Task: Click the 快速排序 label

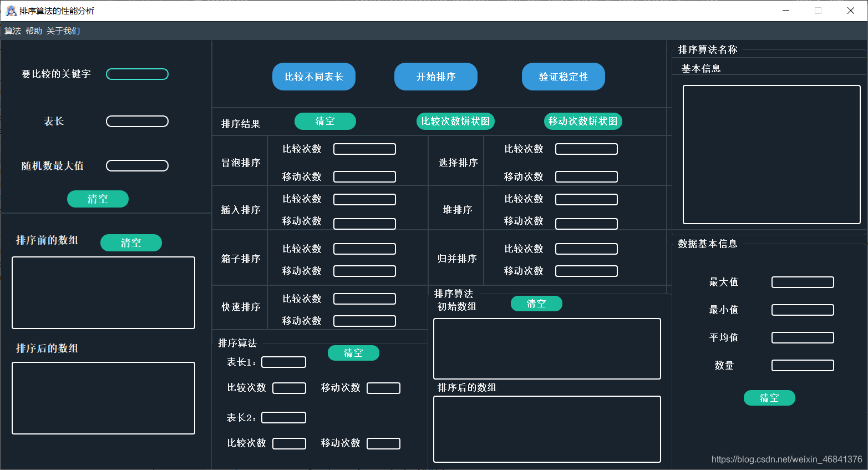Action: tap(241, 307)
